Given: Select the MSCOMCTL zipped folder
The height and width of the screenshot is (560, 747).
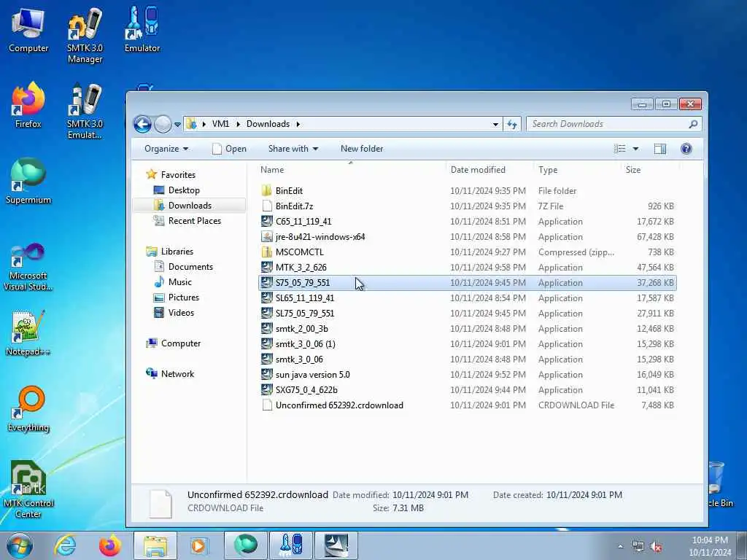Looking at the screenshot, I should pyautogui.click(x=299, y=252).
